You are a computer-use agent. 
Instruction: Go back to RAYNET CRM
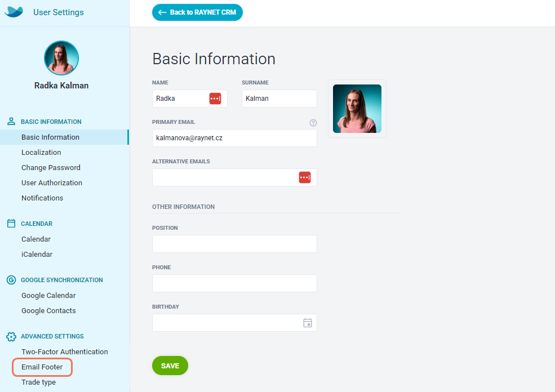(198, 12)
